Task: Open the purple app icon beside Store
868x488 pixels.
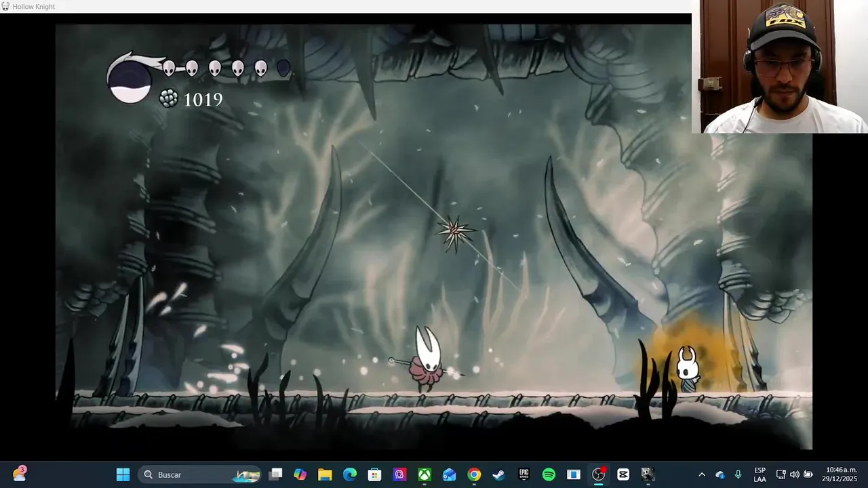Action: (399, 474)
